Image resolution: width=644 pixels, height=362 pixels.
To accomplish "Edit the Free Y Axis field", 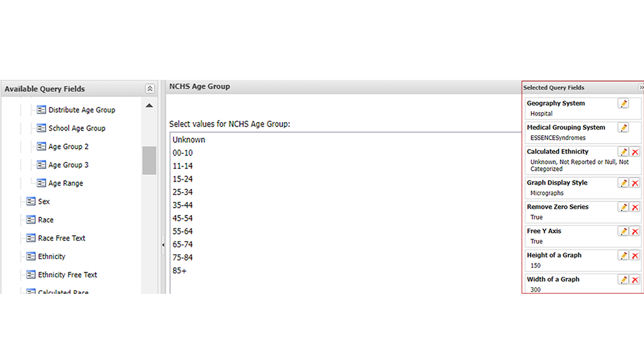I will (623, 231).
